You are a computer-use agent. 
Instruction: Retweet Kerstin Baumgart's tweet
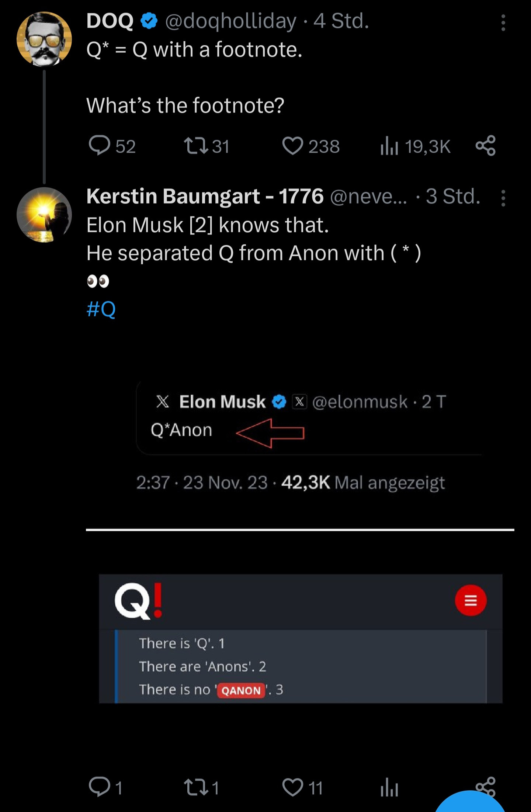pos(196,787)
